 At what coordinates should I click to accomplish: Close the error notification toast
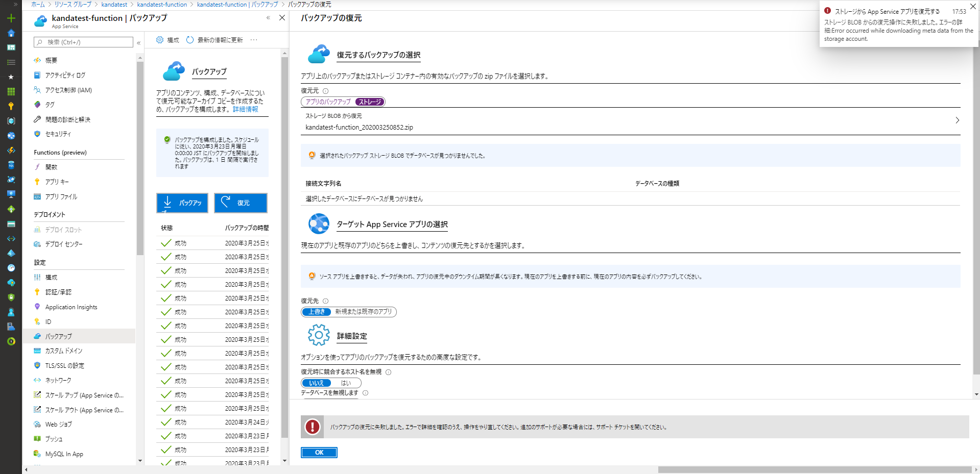coord(972,7)
